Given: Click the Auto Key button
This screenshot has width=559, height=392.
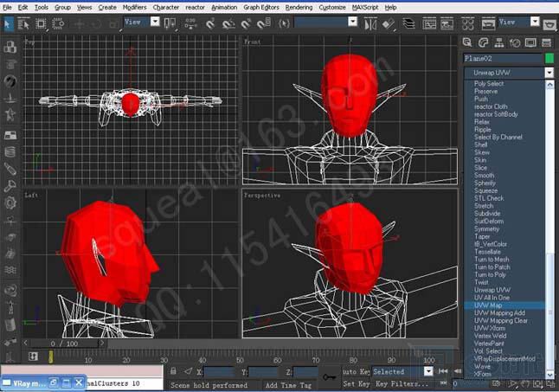Looking at the screenshot, I should (356, 372).
